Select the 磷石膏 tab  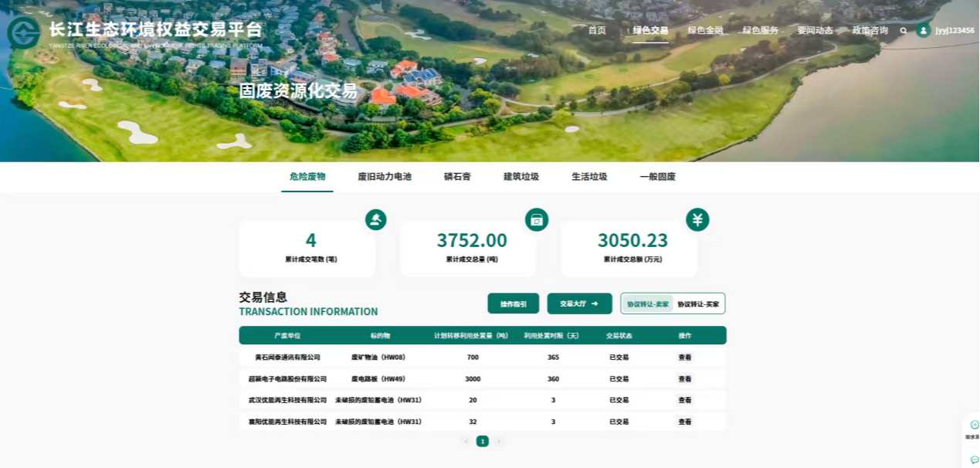point(457,177)
